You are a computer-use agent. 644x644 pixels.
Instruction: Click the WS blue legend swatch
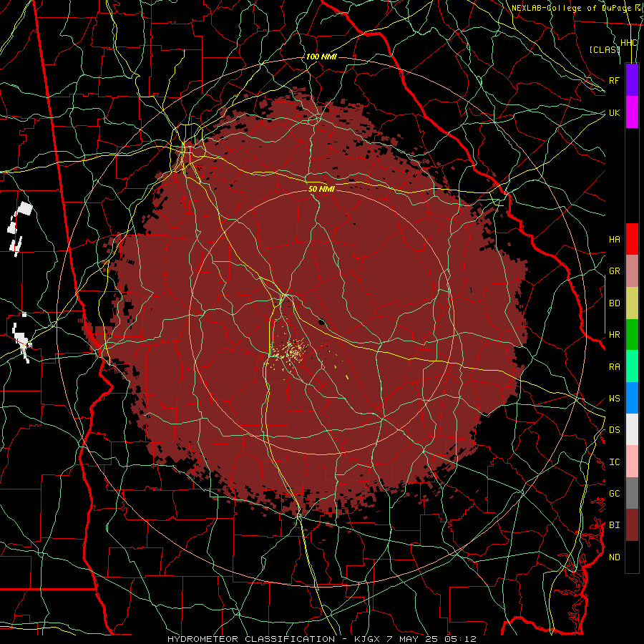point(632,398)
